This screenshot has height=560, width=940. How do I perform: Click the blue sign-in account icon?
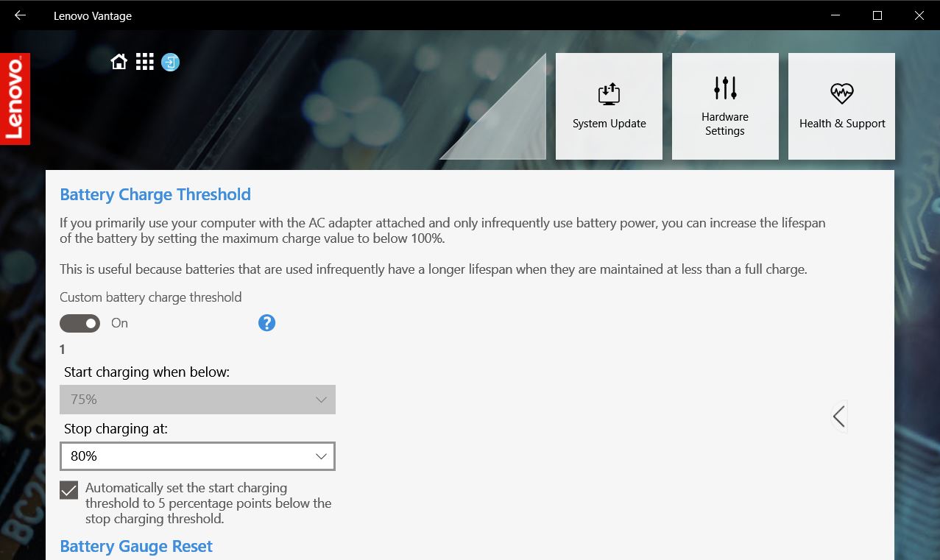(x=170, y=62)
